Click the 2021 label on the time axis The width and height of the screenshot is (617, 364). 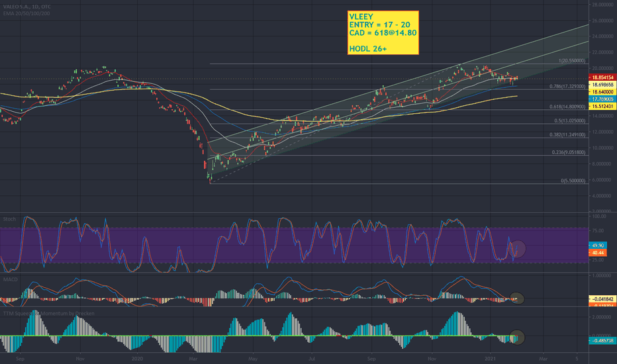point(490,359)
